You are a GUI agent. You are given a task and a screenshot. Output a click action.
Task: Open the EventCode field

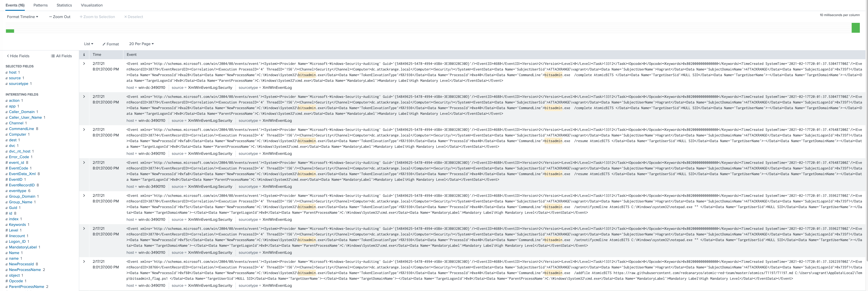coord(19,168)
